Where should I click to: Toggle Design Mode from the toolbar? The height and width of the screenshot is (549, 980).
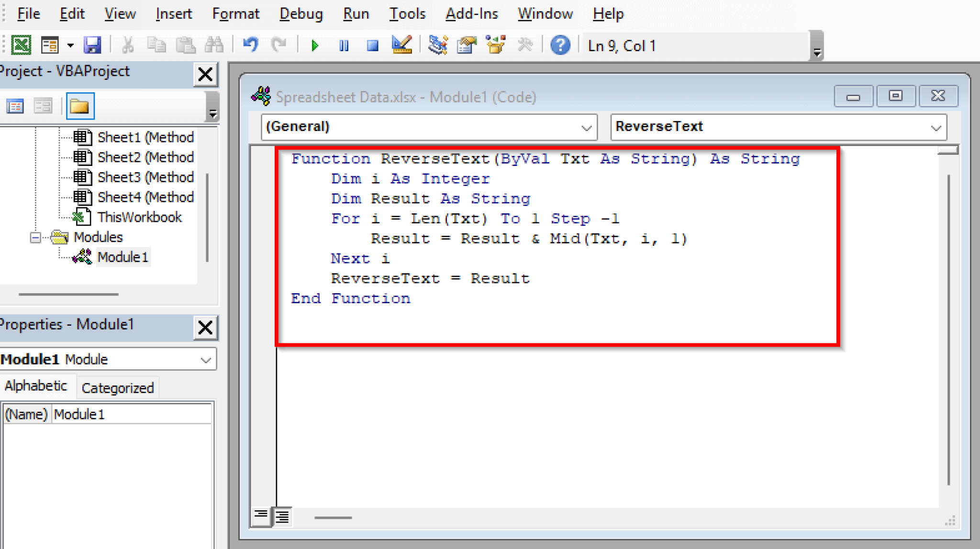402,45
